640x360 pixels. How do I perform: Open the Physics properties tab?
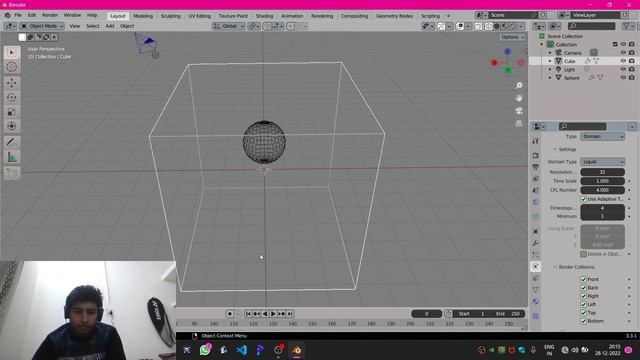pyautogui.click(x=536, y=267)
